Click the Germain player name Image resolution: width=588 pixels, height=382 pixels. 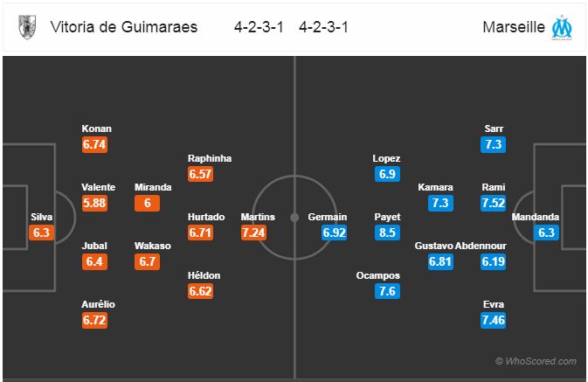328,217
